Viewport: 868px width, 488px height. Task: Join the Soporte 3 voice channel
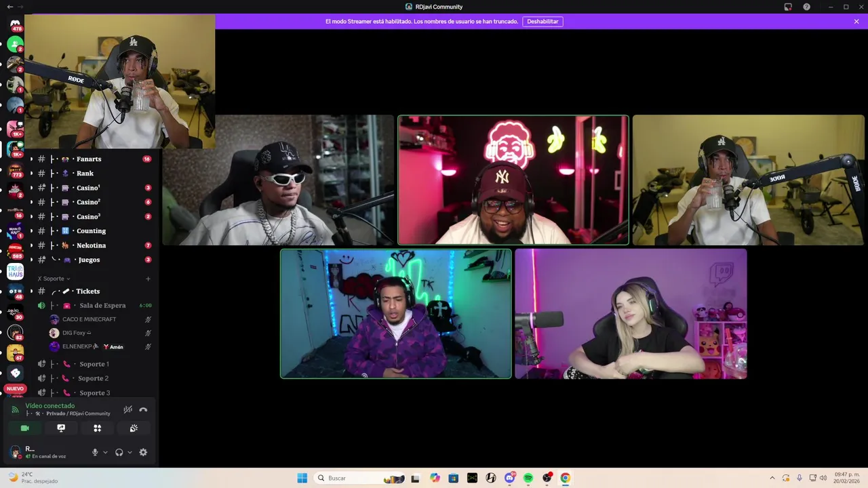click(94, 393)
